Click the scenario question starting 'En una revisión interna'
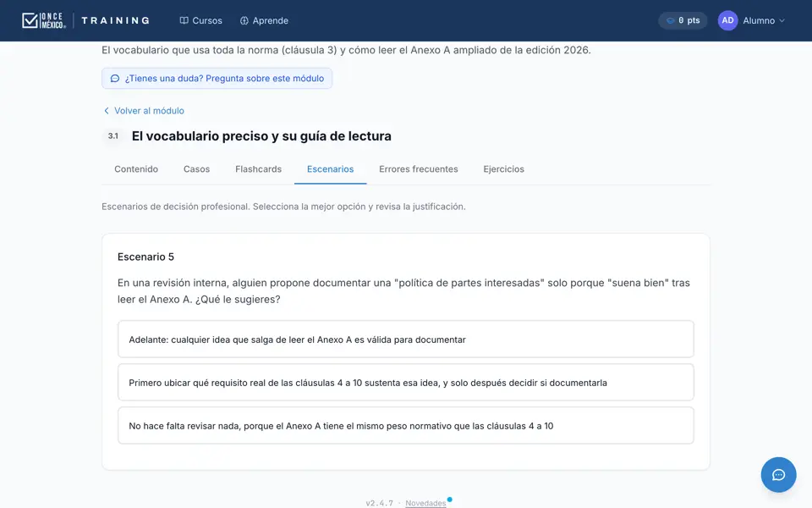 [x=404, y=290]
